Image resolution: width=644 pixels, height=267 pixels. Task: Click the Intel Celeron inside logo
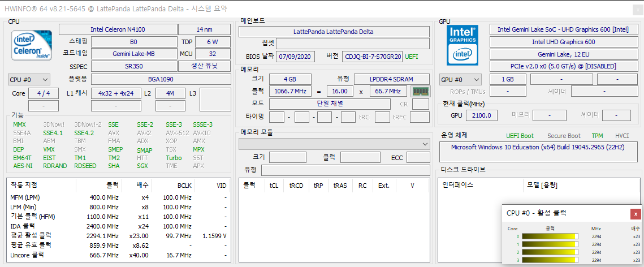pos(32,45)
